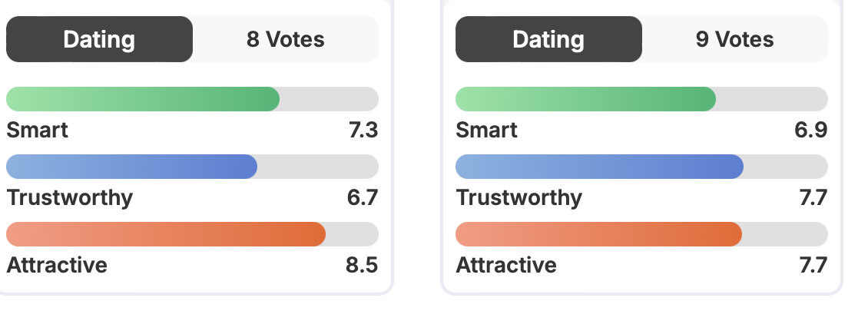Click the blue Trustworthy bar rated 6.7
868x324 pixels.
131,167
